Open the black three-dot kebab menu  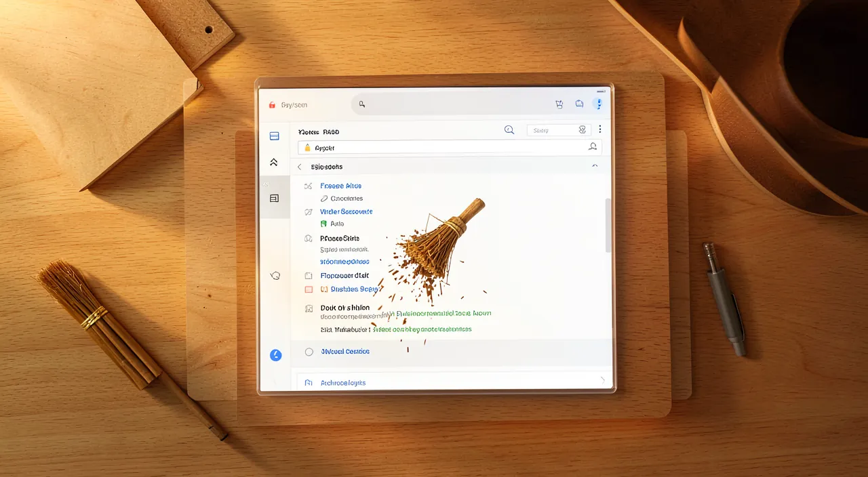pos(599,129)
